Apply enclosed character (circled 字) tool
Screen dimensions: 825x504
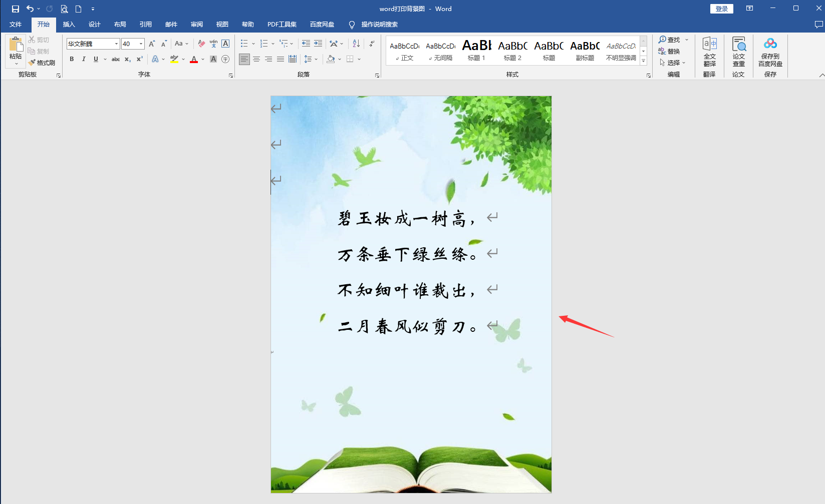pyautogui.click(x=225, y=59)
